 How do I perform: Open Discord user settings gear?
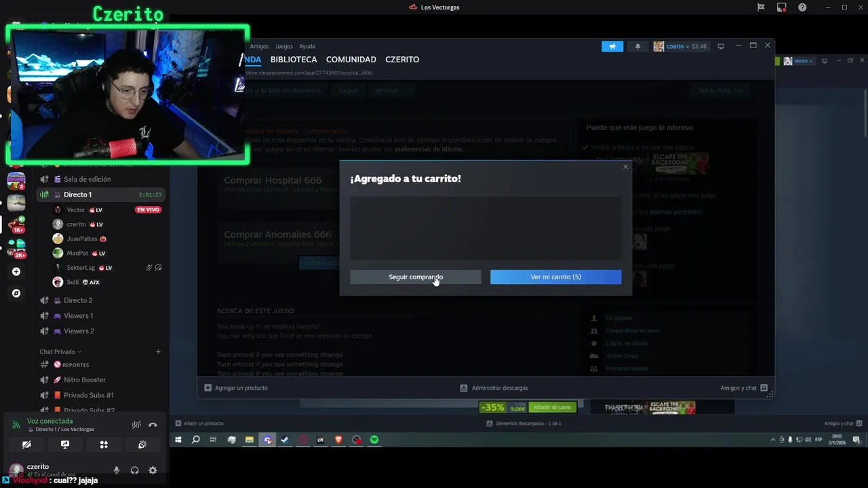pyautogui.click(x=153, y=470)
